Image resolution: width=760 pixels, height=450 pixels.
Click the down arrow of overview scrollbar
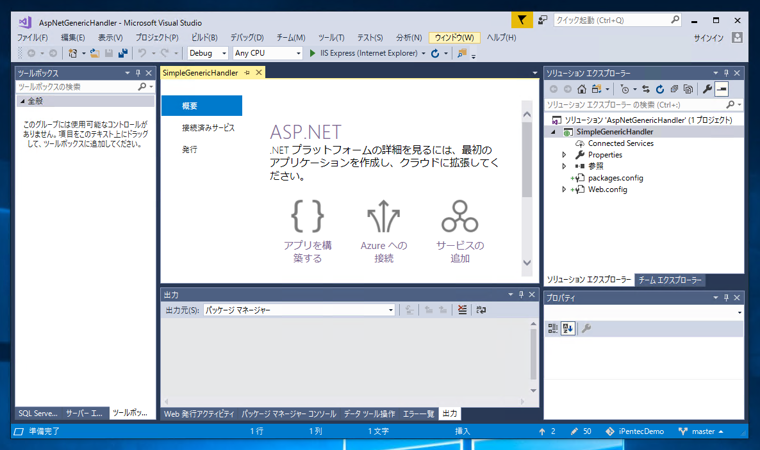527,263
